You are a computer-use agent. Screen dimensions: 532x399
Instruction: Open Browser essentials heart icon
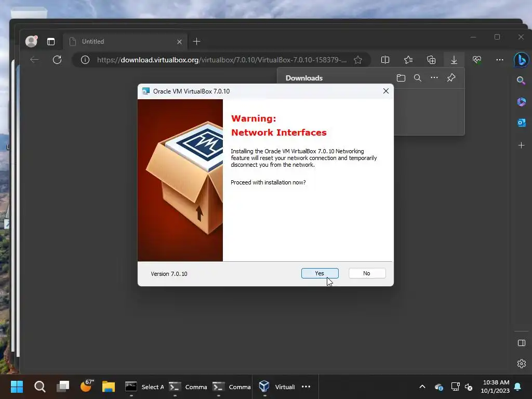(x=477, y=60)
